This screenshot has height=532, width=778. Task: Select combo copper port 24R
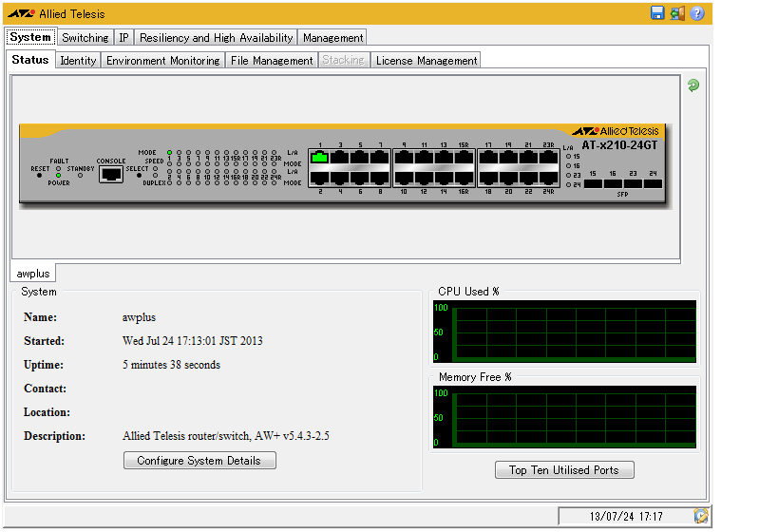tap(548, 178)
